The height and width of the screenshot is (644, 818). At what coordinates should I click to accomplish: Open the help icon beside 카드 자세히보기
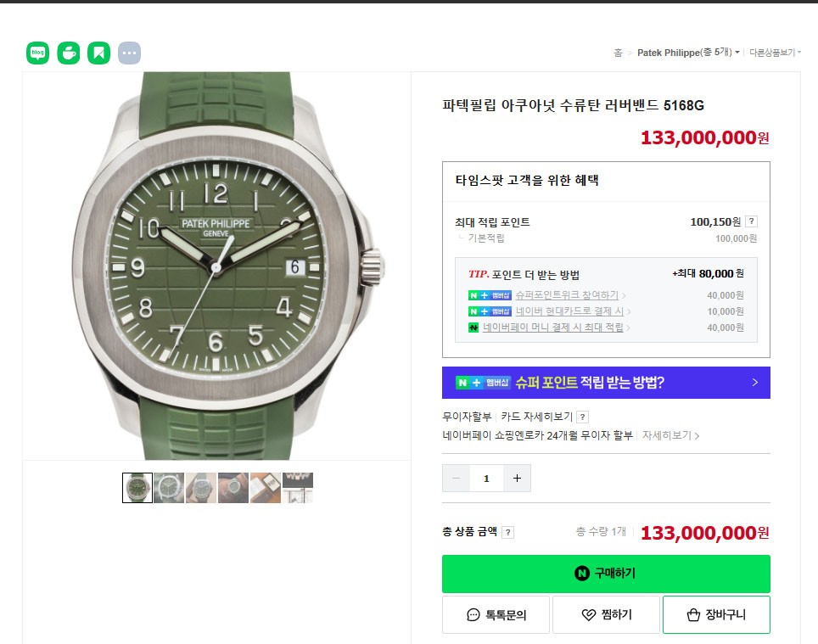pyautogui.click(x=583, y=417)
